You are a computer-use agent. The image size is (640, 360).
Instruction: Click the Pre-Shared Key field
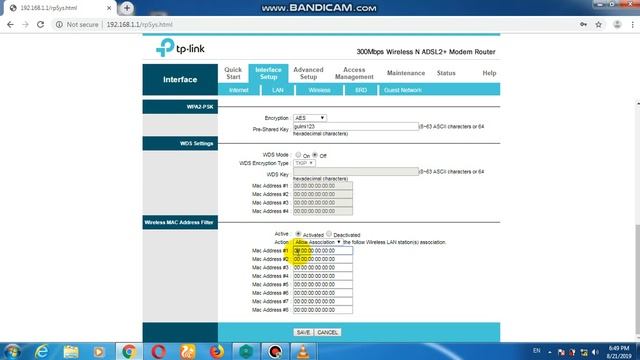(x=356, y=127)
